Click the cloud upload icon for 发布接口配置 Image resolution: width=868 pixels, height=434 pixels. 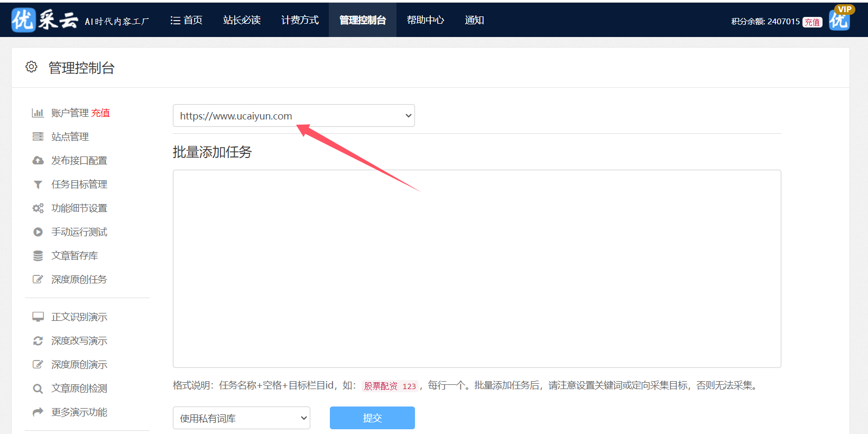(38, 161)
